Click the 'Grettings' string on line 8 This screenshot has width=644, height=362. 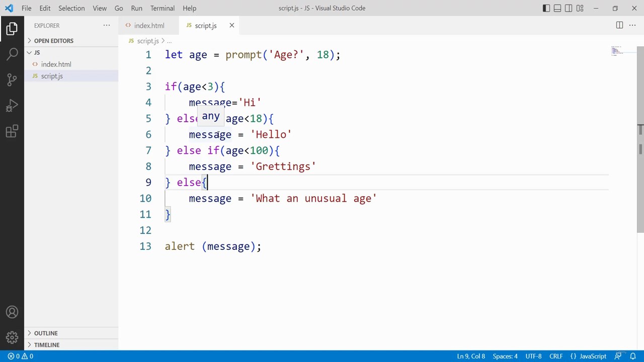coord(283,166)
